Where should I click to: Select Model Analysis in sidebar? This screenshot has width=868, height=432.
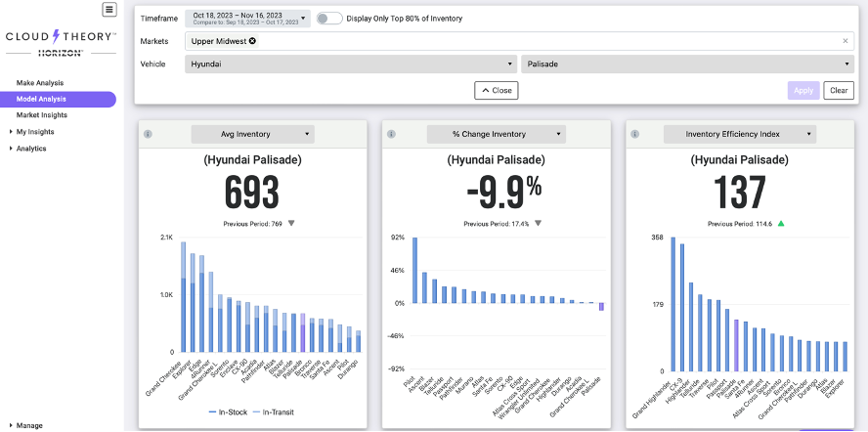[58, 99]
